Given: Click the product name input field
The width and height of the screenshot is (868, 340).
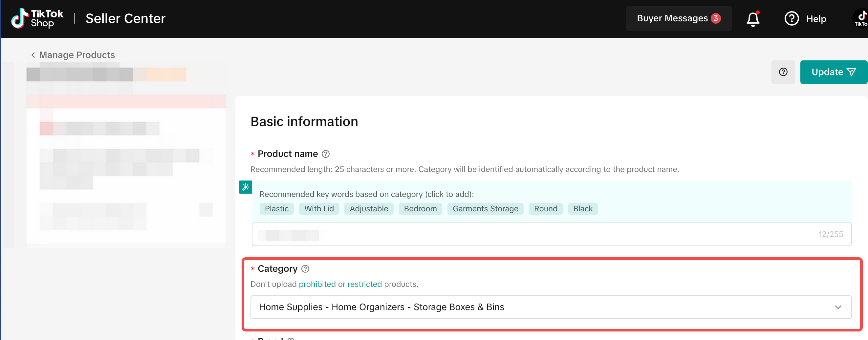Looking at the screenshot, I should pyautogui.click(x=539, y=234).
